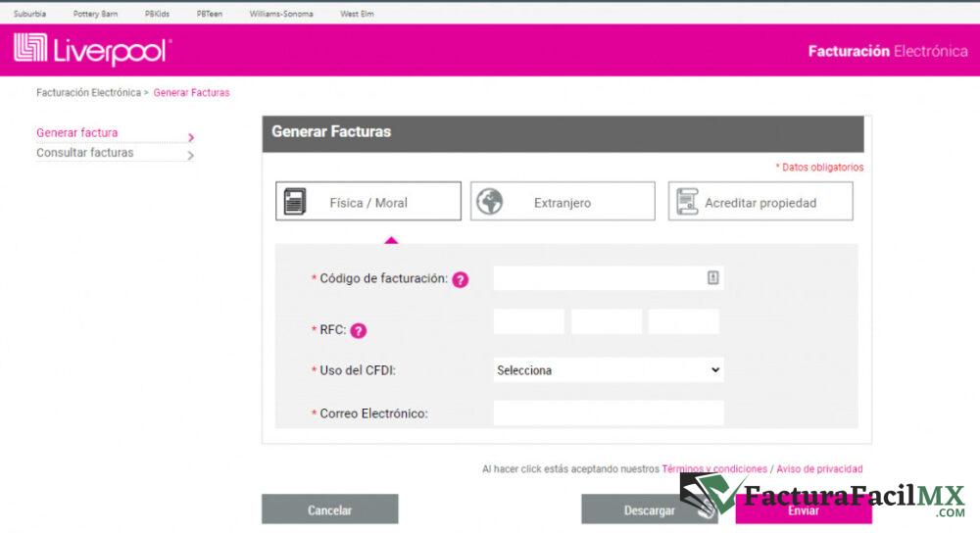
Task: Click Facturación Electrónica breadcrumb
Action: (x=89, y=92)
